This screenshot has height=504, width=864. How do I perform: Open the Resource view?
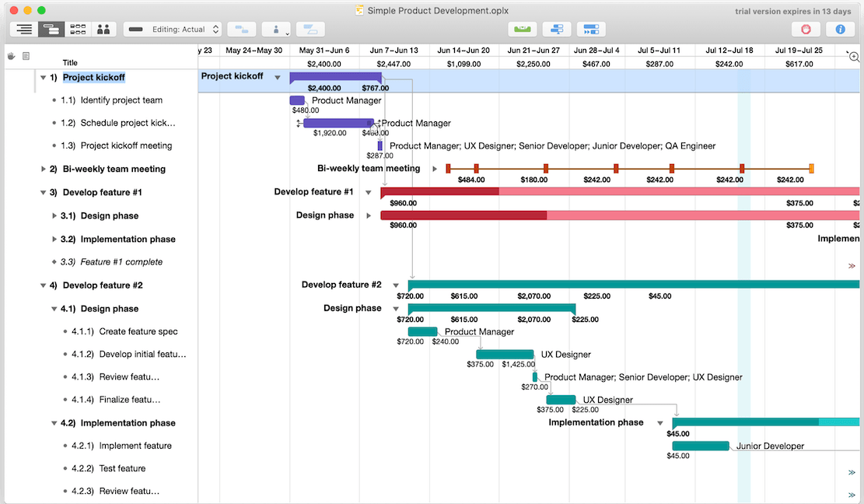[103, 30]
